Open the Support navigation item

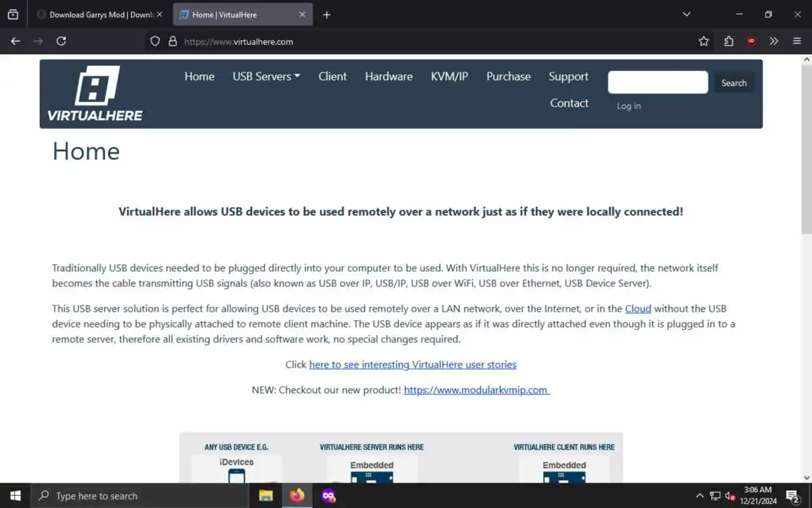568,76
